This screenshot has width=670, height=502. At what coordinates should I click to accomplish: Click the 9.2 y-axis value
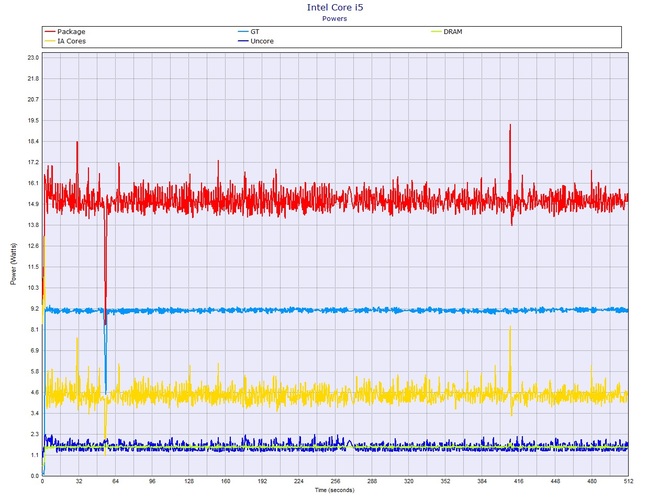point(35,309)
